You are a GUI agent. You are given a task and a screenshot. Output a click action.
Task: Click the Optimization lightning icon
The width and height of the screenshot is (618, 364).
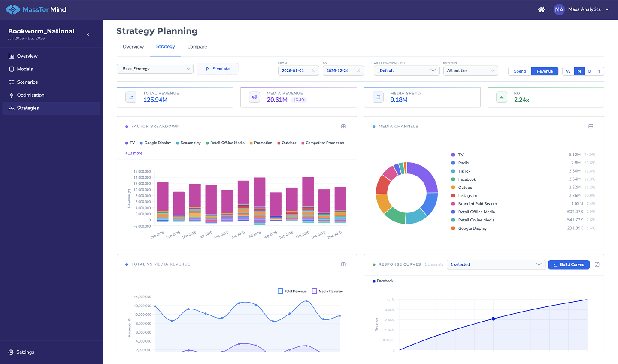tap(12, 95)
